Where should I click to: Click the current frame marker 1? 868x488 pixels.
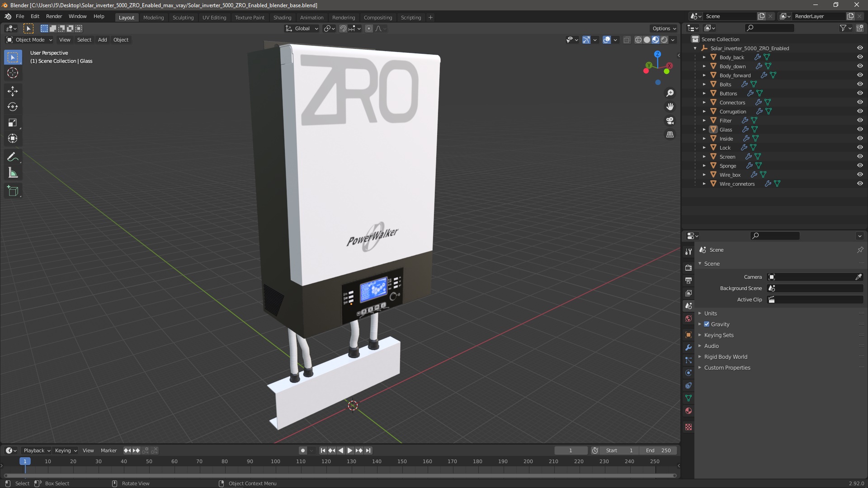(x=25, y=461)
